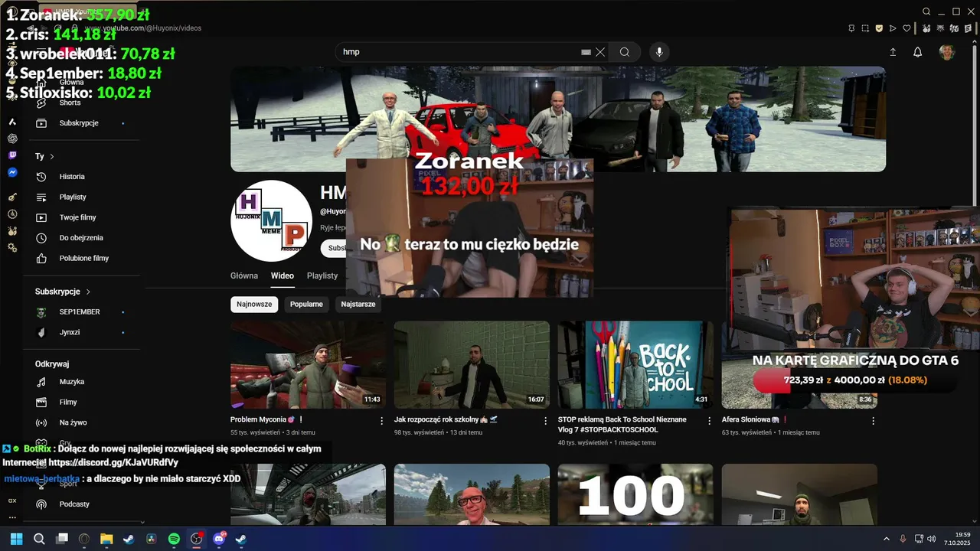Open Polubione filmy in the sidebar

[84, 259]
